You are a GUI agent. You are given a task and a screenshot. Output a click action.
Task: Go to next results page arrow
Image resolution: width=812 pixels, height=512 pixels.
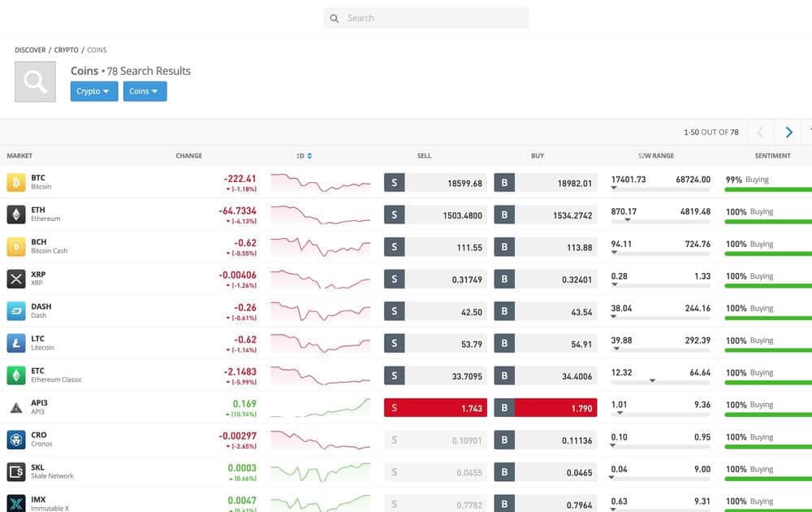pyautogui.click(x=788, y=132)
